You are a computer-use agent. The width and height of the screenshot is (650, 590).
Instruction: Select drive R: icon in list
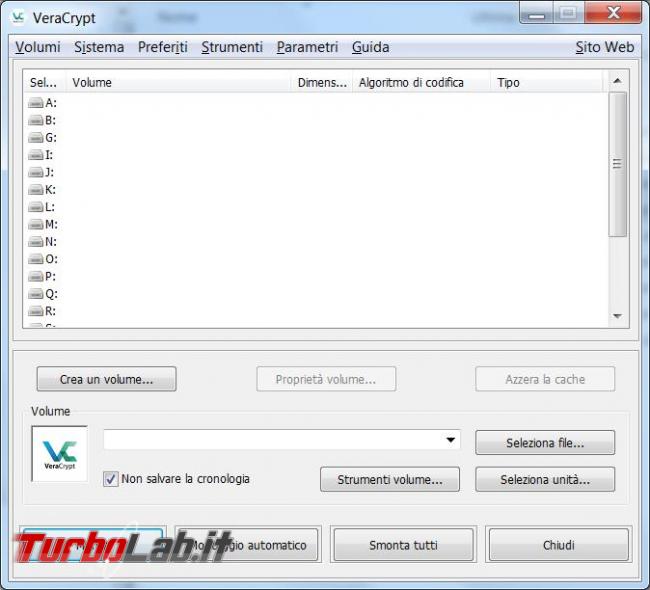coord(36,311)
